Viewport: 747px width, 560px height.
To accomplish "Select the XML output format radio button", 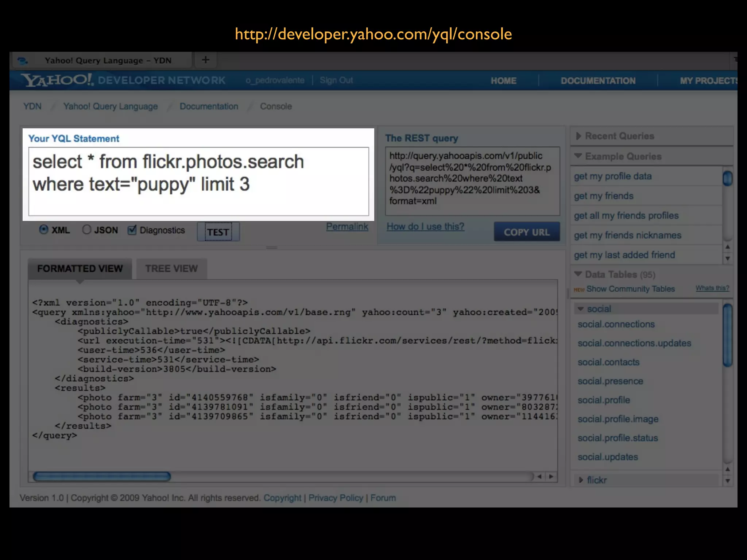I will coord(43,230).
